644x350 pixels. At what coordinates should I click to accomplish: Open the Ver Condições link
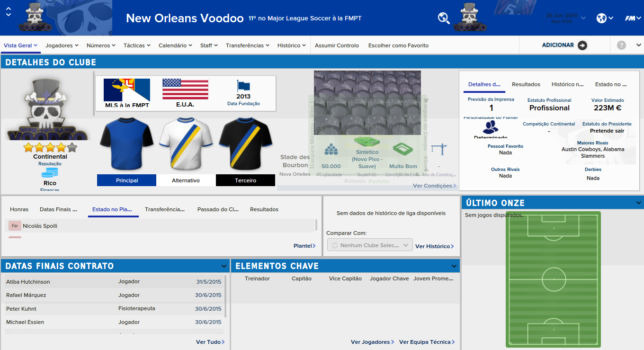click(x=435, y=186)
